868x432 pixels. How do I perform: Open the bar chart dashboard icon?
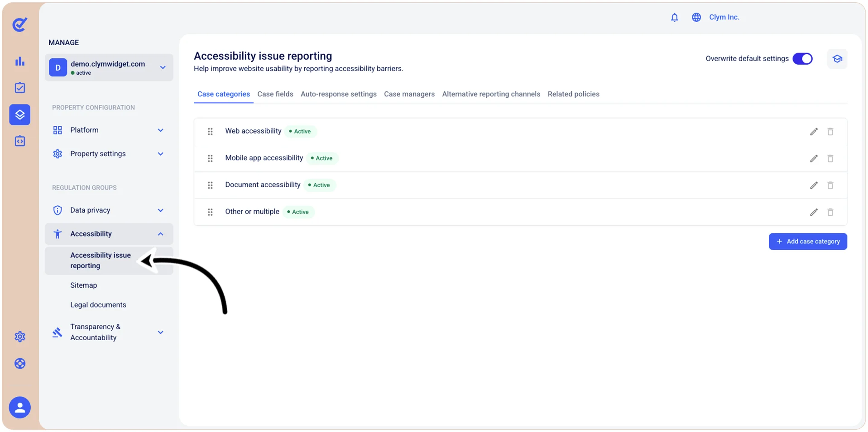[20, 61]
